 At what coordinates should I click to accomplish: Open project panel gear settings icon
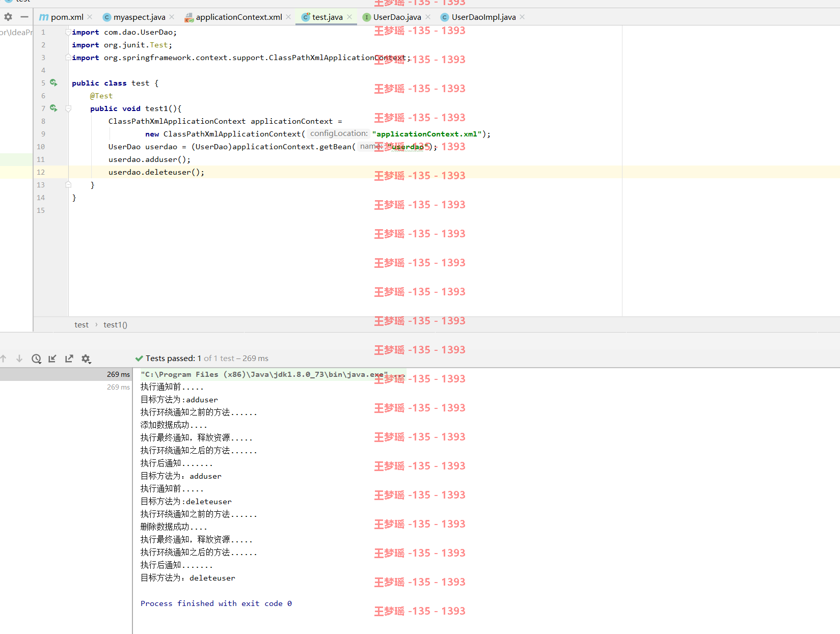click(8, 17)
